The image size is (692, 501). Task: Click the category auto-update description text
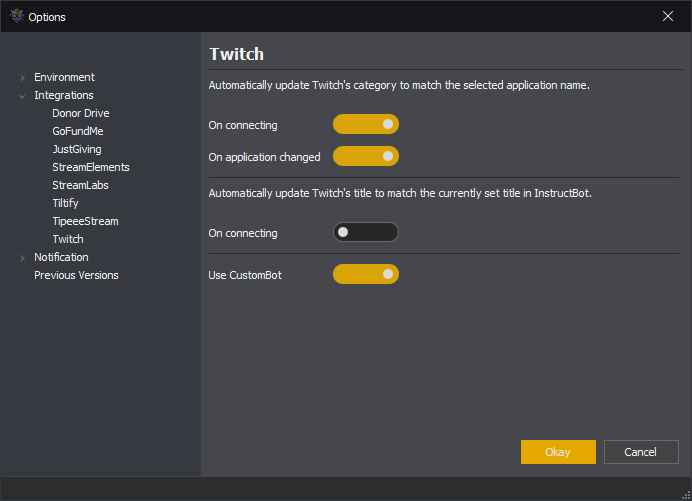coord(399,85)
